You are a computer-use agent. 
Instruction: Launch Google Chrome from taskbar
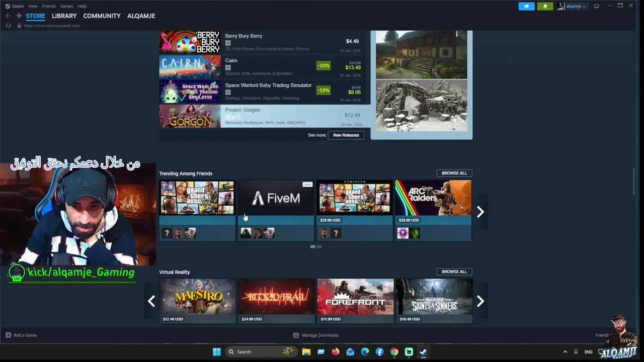[394, 352]
